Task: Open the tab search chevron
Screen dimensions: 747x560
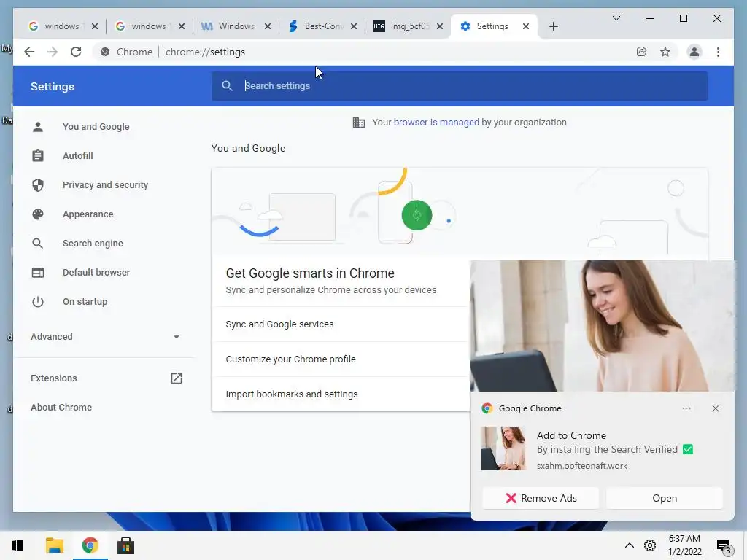Action: point(616,18)
